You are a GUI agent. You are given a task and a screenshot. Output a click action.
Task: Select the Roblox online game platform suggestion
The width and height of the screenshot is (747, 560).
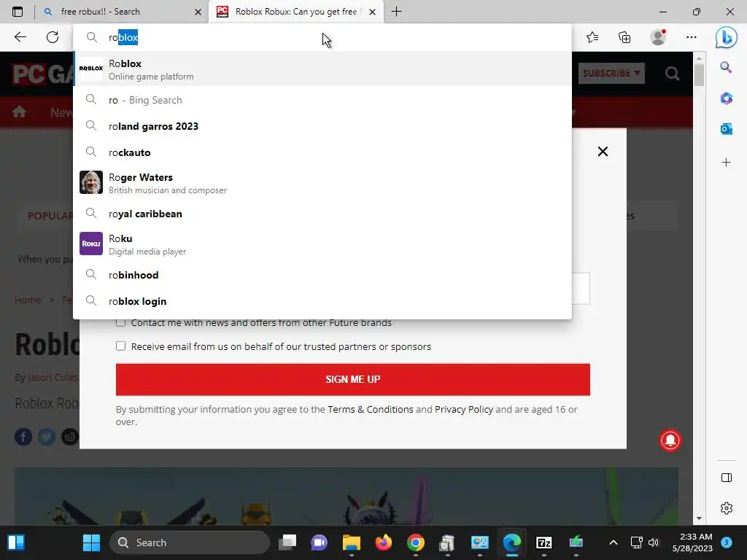(322, 69)
